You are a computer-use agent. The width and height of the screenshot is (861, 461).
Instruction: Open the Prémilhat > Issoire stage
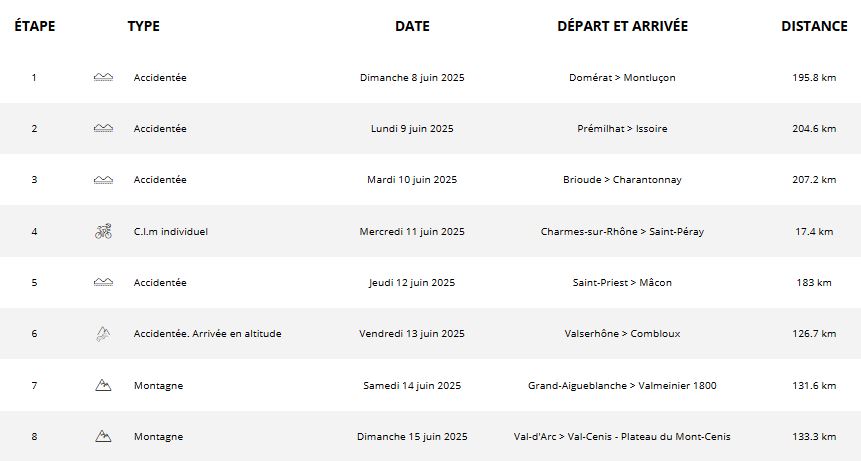pyautogui.click(x=622, y=129)
